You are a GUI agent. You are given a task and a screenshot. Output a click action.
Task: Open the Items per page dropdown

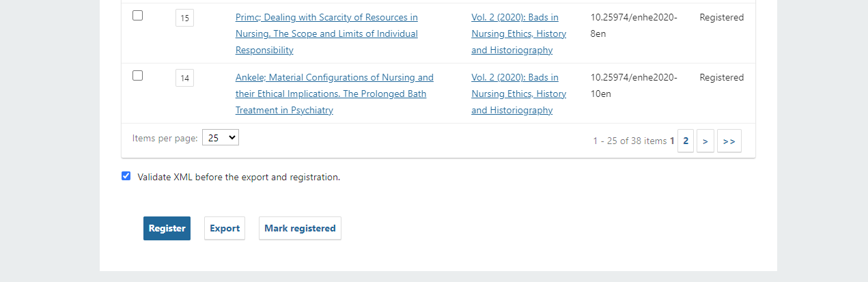pyautogui.click(x=221, y=138)
